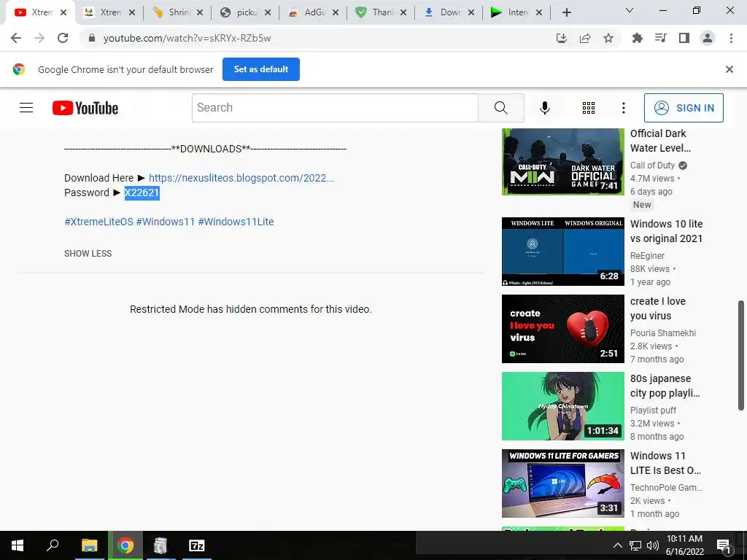The image size is (747, 560).
Task: Click the #Windows11Lite hashtag
Action: click(236, 222)
